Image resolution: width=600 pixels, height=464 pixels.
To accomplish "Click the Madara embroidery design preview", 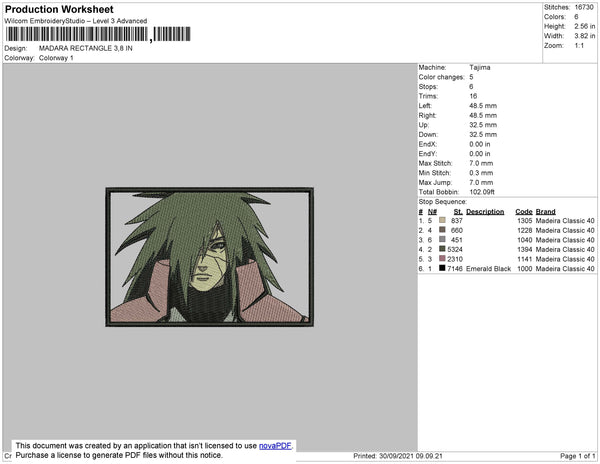I will coord(209,257).
